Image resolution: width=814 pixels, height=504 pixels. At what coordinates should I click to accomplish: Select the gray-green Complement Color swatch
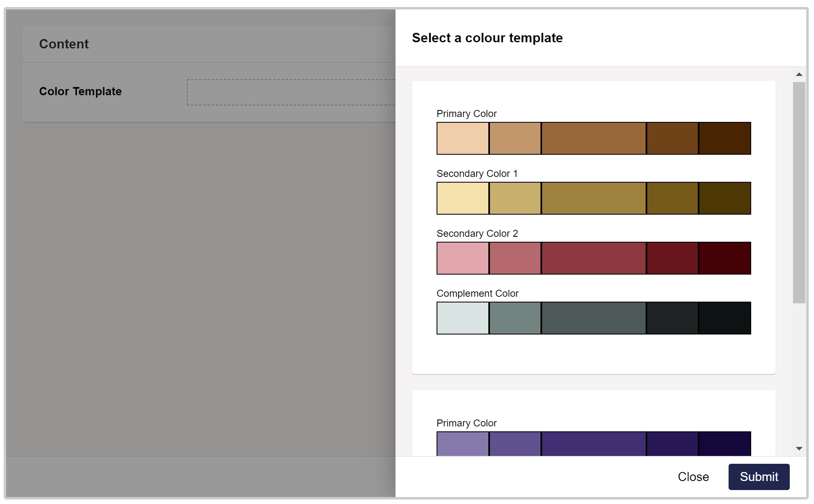[515, 318]
